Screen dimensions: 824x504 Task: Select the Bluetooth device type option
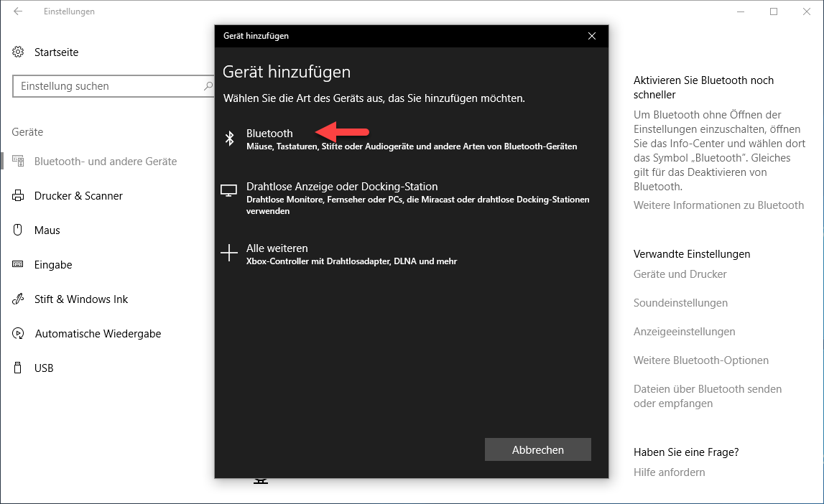click(x=269, y=134)
